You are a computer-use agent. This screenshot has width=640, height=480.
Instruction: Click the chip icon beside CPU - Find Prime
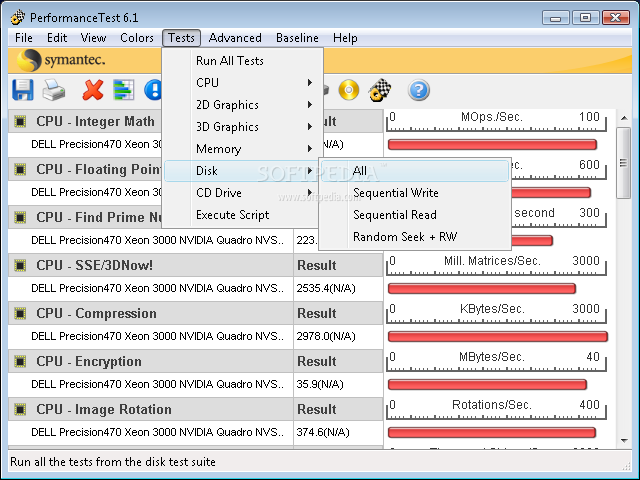(20, 217)
